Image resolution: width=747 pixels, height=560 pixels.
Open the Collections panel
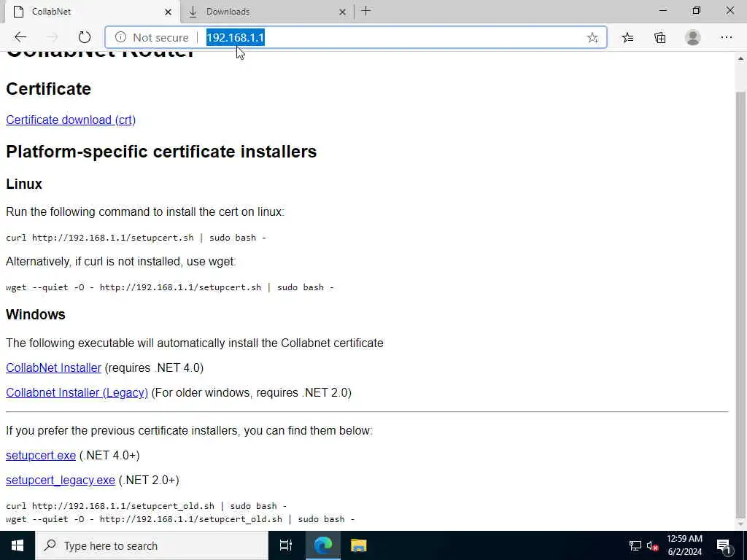point(659,38)
